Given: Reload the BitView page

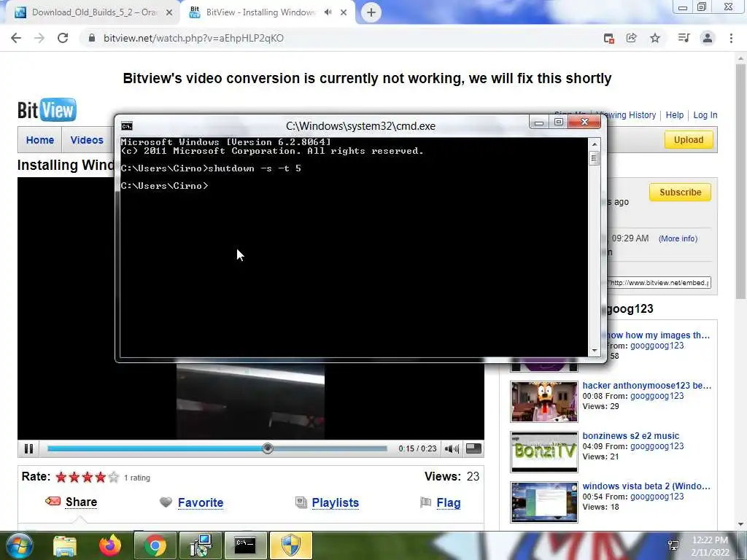Looking at the screenshot, I should tap(63, 38).
